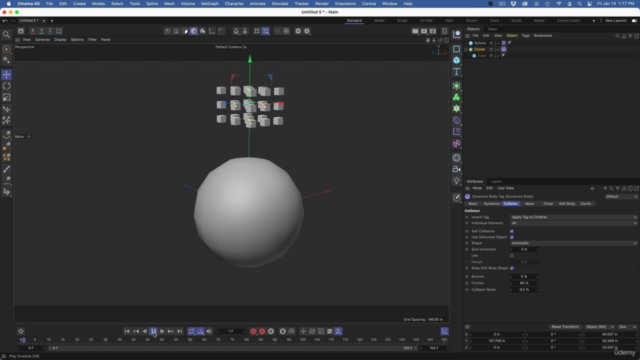Viewport: 640px width, 360px height.
Task: Click the autokeying red circle button
Action: 262,331
